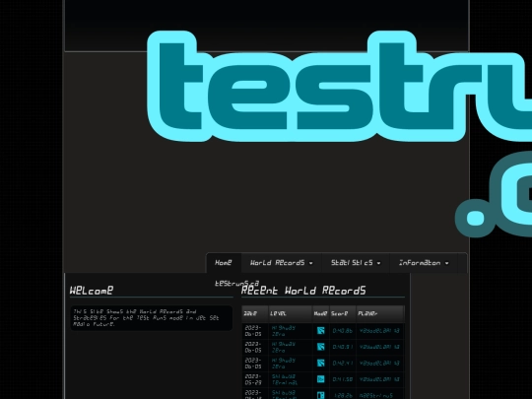Screen dimensions: 532x399
Task: Click the 0:40.86 score
Action: pos(342,331)
